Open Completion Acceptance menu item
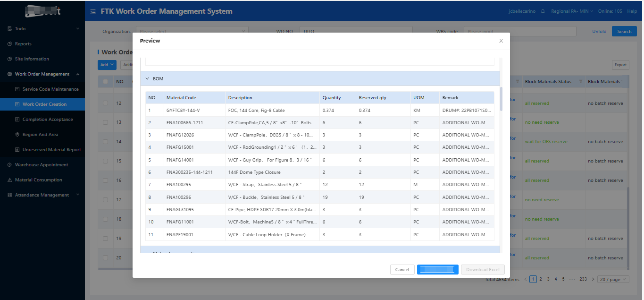 click(48, 120)
